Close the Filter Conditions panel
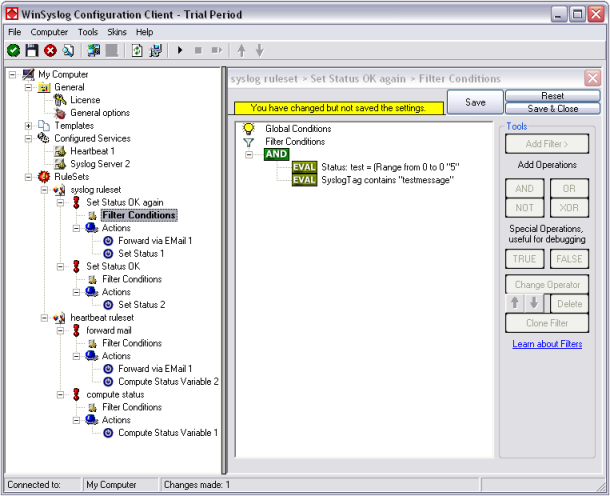The height and width of the screenshot is (496, 610). click(x=592, y=78)
